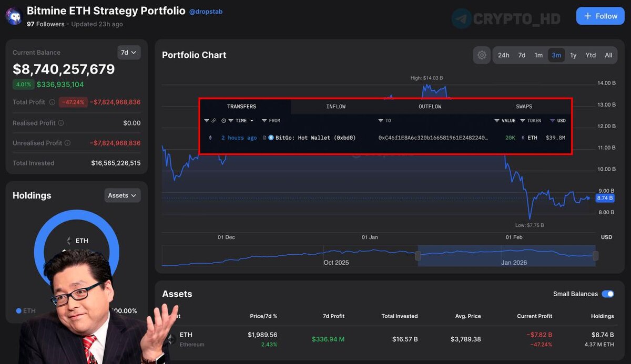Select the 1y chart range
The width and height of the screenshot is (631, 364).
click(x=573, y=55)
